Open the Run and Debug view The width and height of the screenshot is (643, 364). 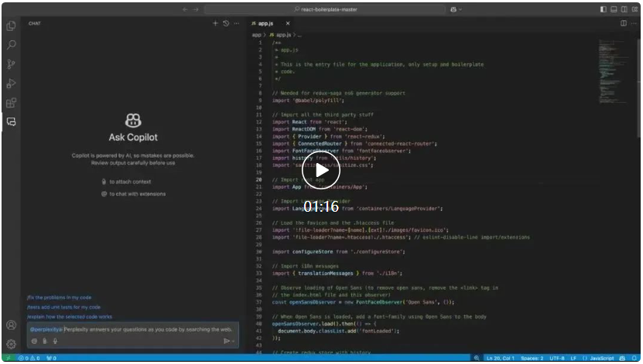[11, 83]
